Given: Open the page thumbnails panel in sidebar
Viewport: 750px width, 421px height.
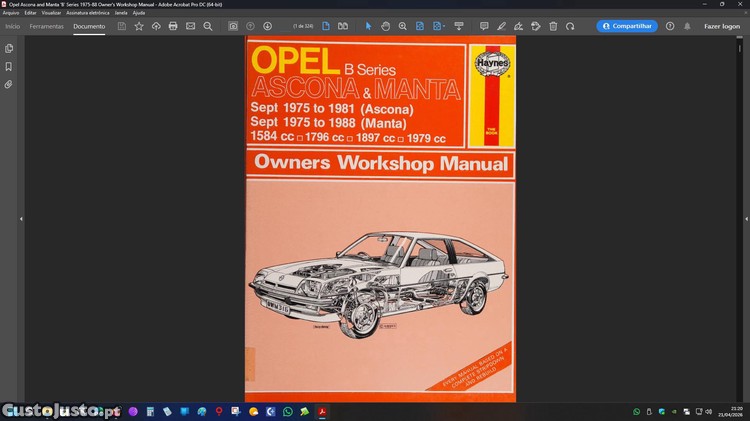Looking at the screenshot, I should pyautogui.click(x=9, y=48).
